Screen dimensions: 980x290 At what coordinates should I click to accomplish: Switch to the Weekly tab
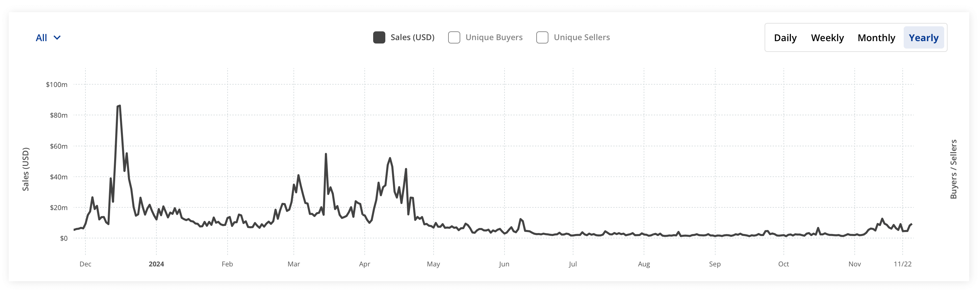point(827,38)
